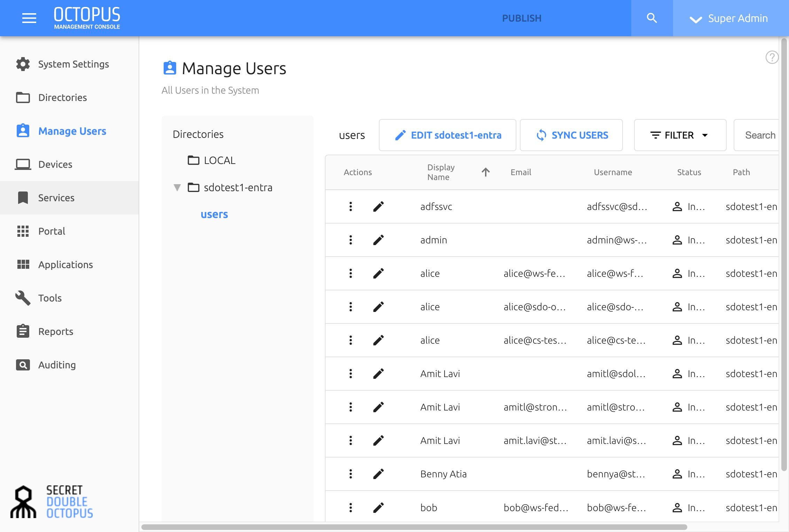Image resolution: width=789 pixels, height=532 pixels.
Task: Click the SYNC USERS button
Action: [571, 135]
